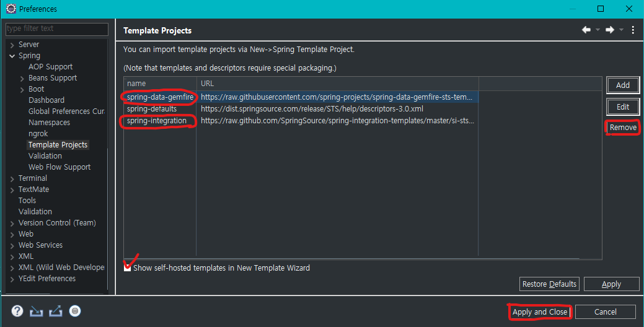Open the three-dot view menu
Screen dimensions: 644x327
633,30
